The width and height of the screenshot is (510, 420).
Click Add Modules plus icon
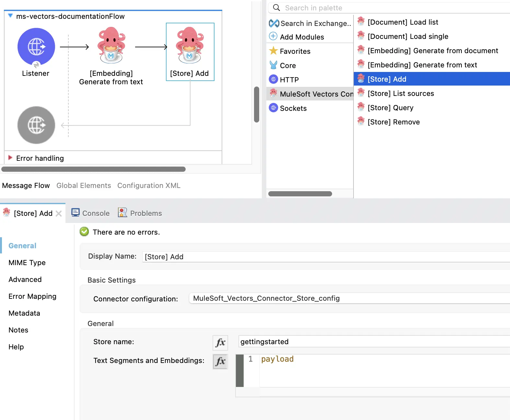click(x=273, y=36)
